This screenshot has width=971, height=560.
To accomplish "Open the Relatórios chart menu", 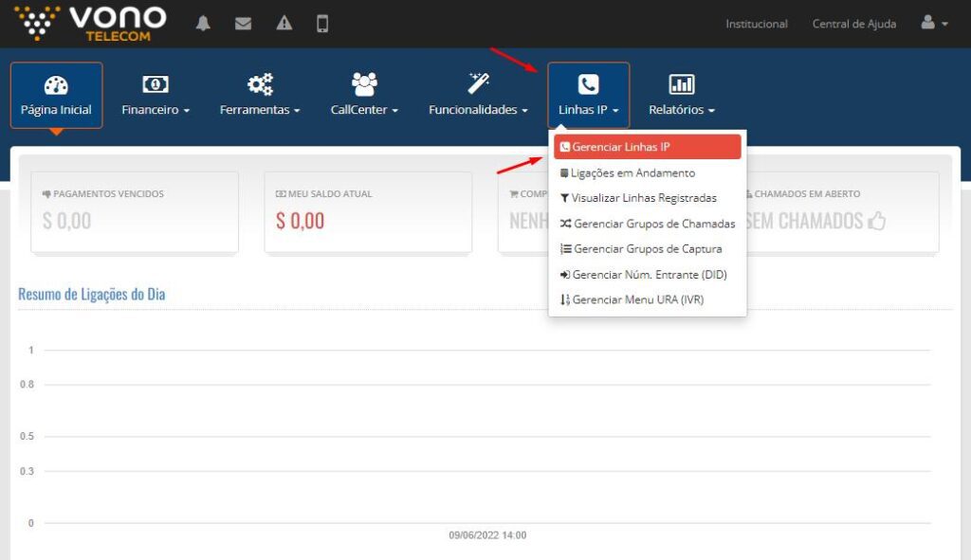I will 682,96.
